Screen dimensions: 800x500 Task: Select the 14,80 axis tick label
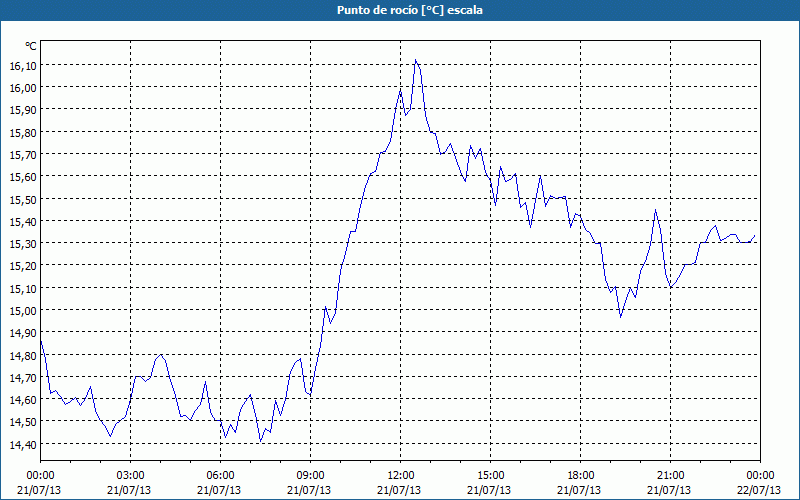(23, 355)
